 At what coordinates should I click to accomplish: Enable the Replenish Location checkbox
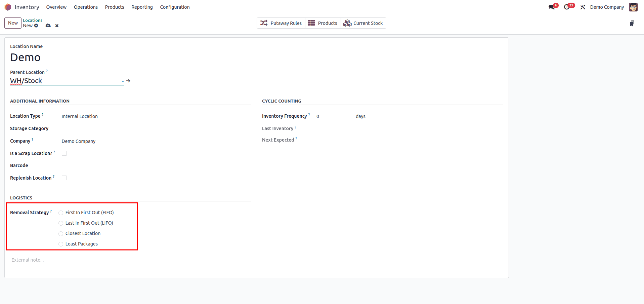pyautogui.click(x=64, y=178)
